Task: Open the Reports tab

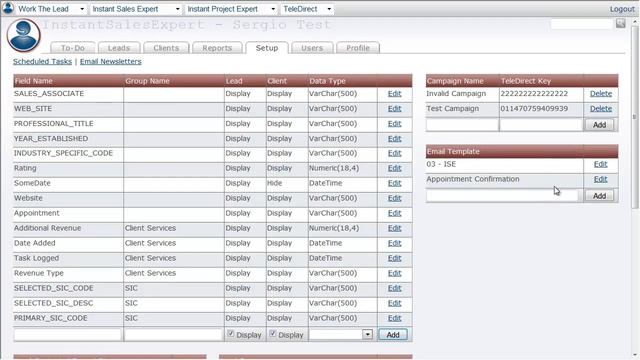Action: [217, 48]
